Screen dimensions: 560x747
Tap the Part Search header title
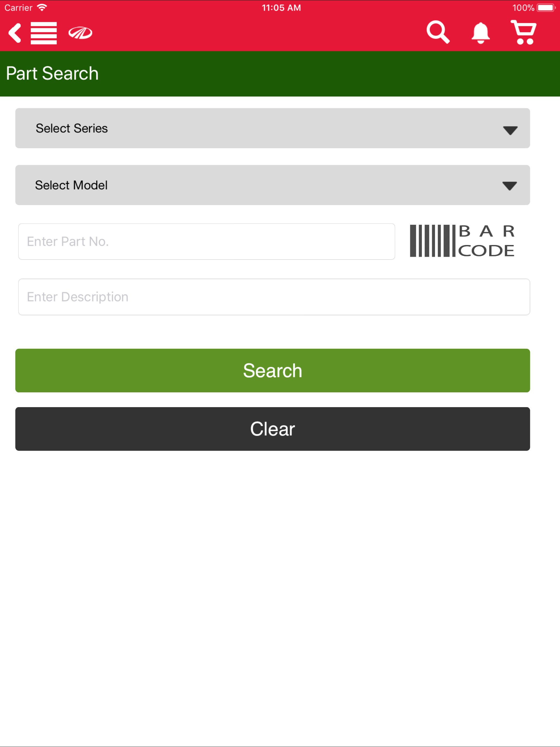[x=52, y=73]
